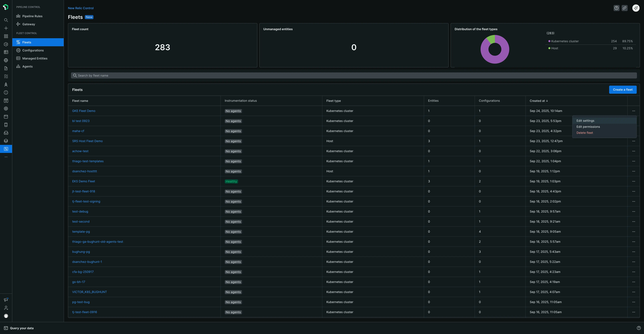
Task: Toggle the Created at sort order
Action: [x=539, y=101]
